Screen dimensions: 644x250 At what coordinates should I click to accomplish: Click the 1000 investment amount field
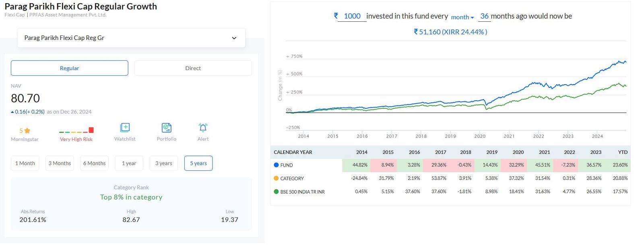(x=352, y=16)
